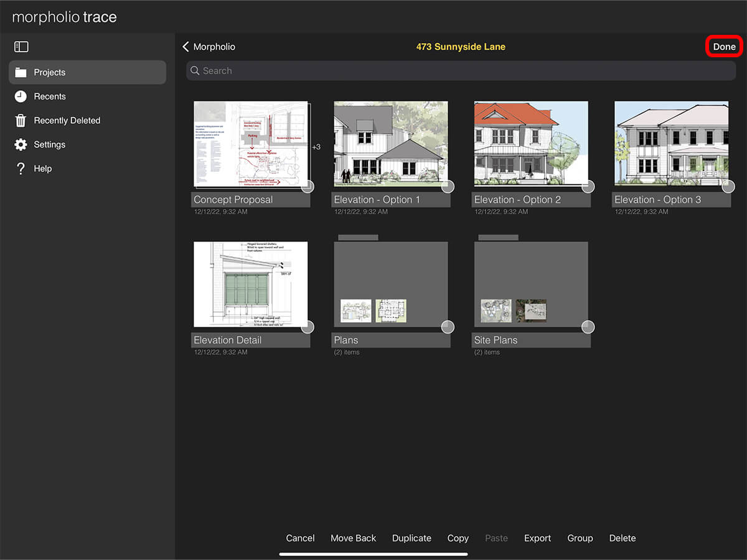Open the Plans folder
The image size is (747, 560).
click(391, 284)
